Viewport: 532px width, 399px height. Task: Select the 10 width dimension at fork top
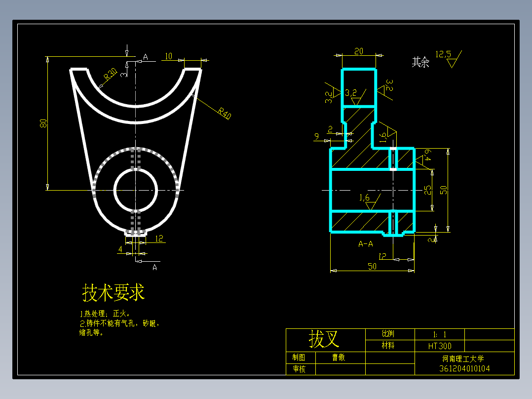(169, 56)
